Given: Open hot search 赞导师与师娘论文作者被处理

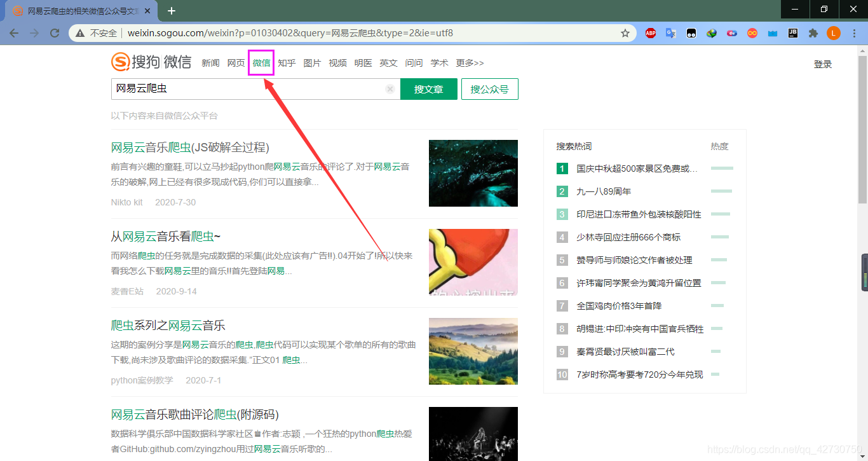Looking at the screenshot, I should coord(634,260).
